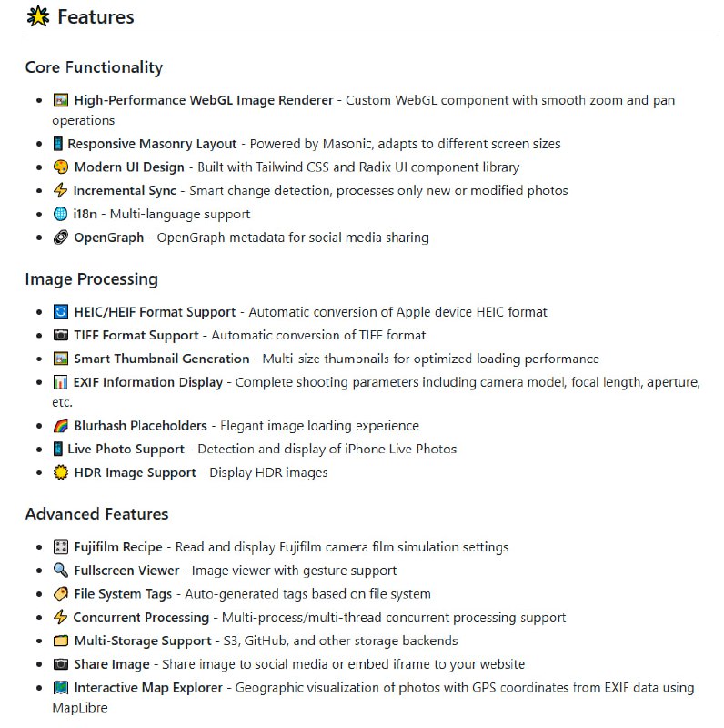
Task: Click the picture icon before High-Performance WebGL Image Renderer
Action: point(61,100)
